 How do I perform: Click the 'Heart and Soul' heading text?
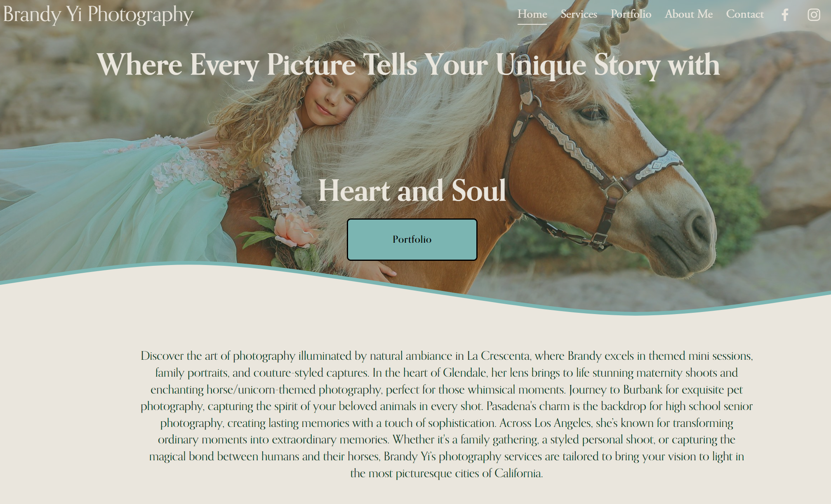412,190
